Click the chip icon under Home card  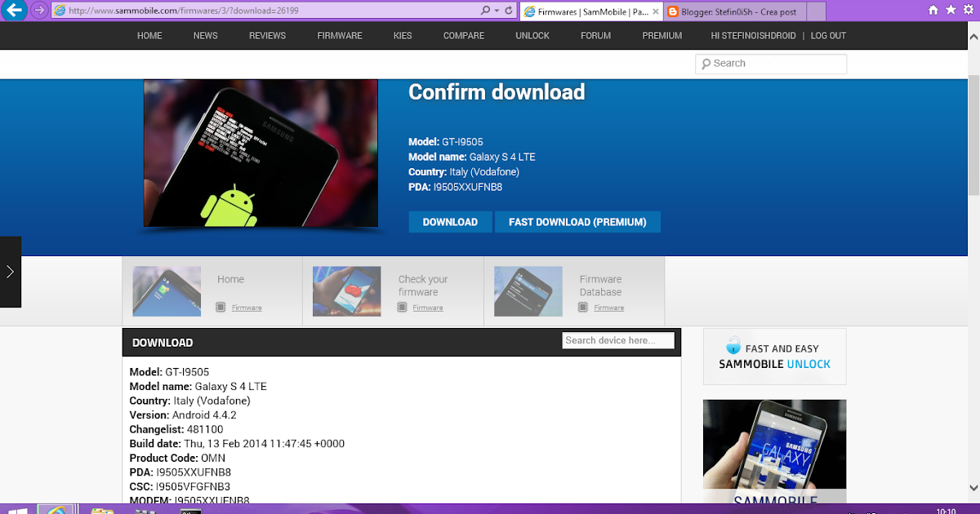pyautogui.click(x=220, y=308)
